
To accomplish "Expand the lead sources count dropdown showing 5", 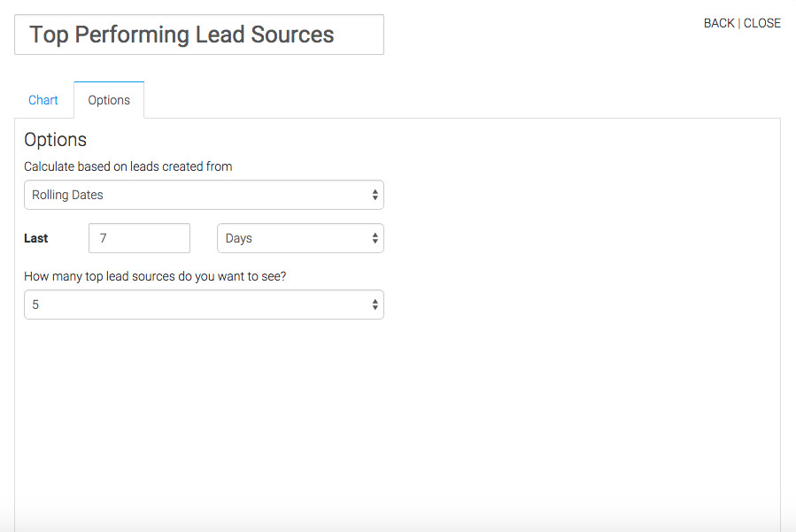I will 204,305.
